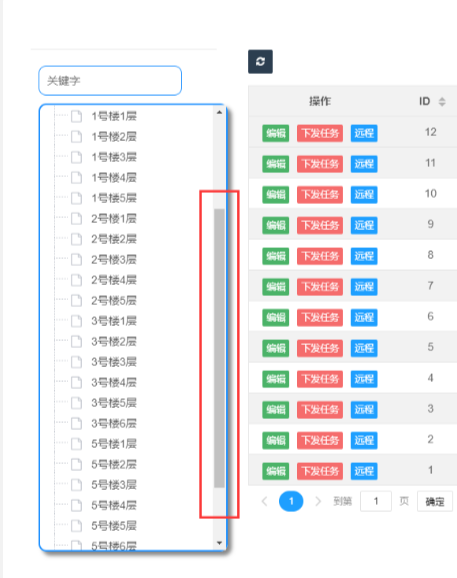Image resolution: width=457 pixels, height=578 pixels.
Task: Click red 下发任务 button for ID 9
Action: (x=320, y=225)
